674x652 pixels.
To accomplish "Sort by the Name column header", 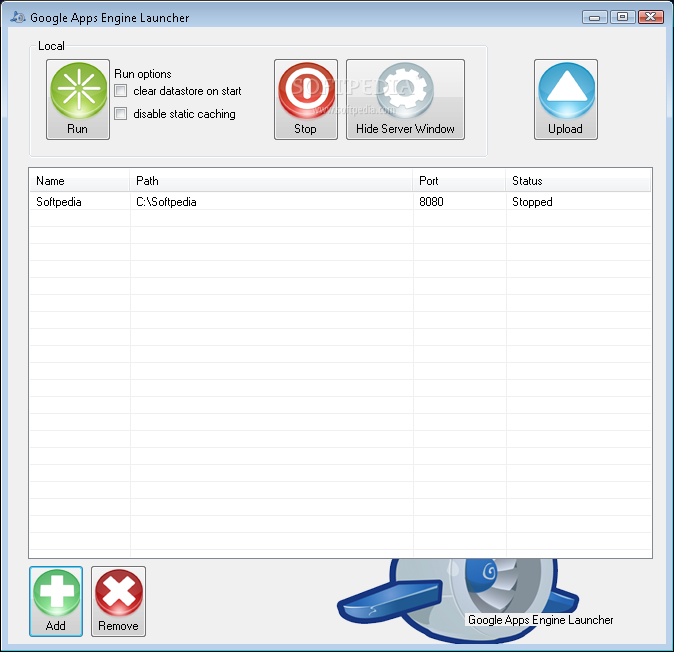I will tap(80, 181).
